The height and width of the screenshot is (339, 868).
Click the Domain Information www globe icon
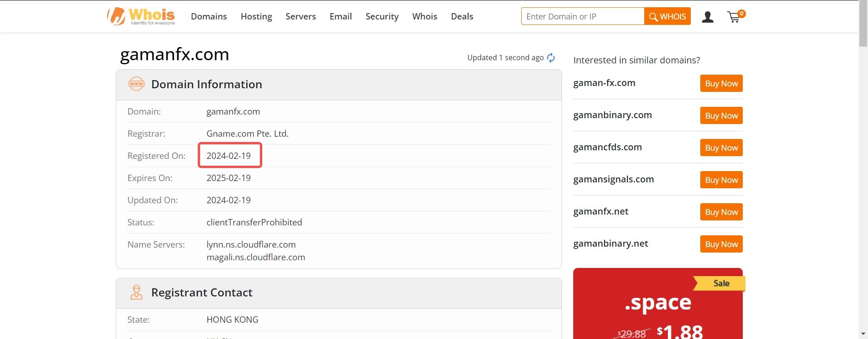pos(137,84)
